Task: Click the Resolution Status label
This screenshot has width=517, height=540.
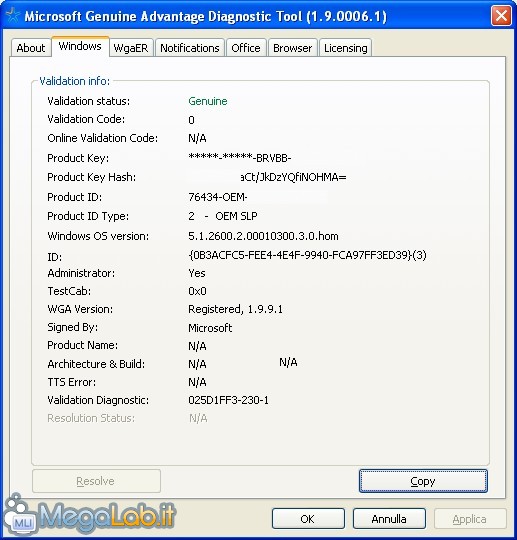Action: point(91,418)
